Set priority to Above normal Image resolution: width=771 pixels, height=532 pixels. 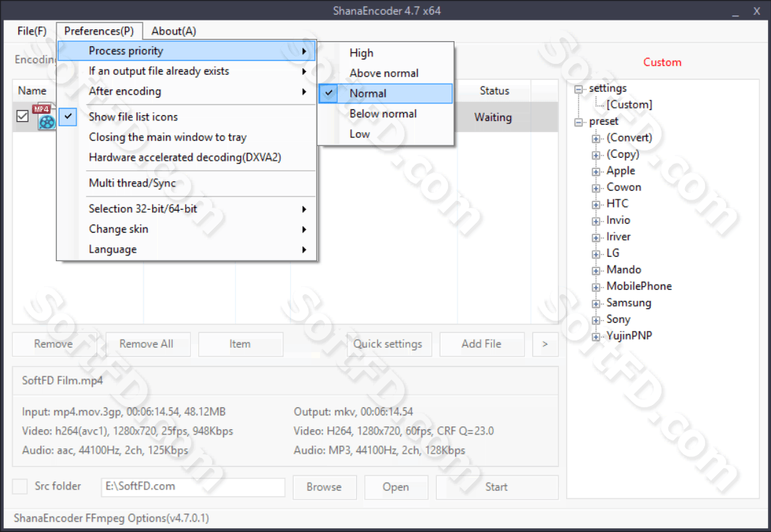point(385,73)
